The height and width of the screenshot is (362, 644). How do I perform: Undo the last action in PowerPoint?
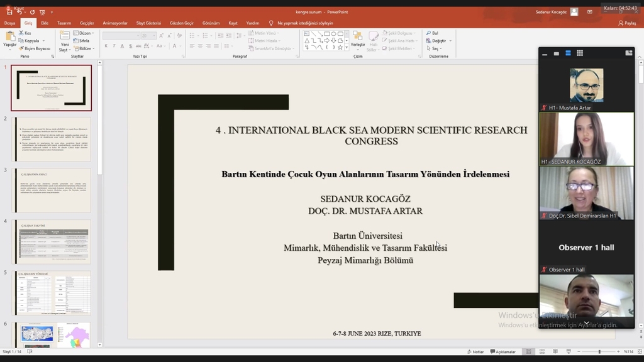(19, 13)
